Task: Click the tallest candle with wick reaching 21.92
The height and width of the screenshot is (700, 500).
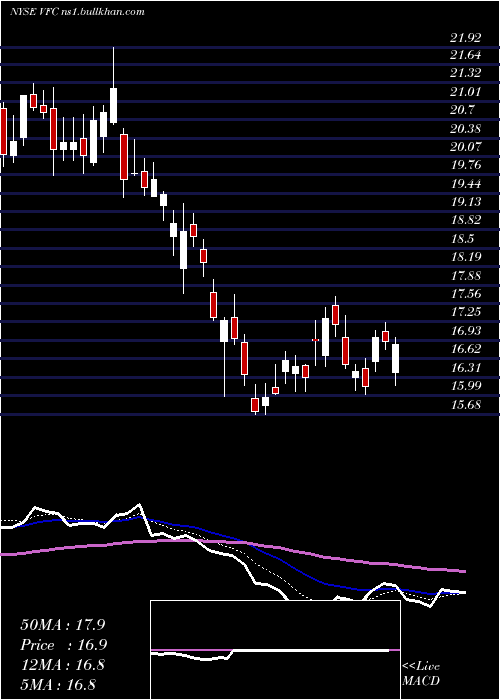Action: tap(113, 105)
